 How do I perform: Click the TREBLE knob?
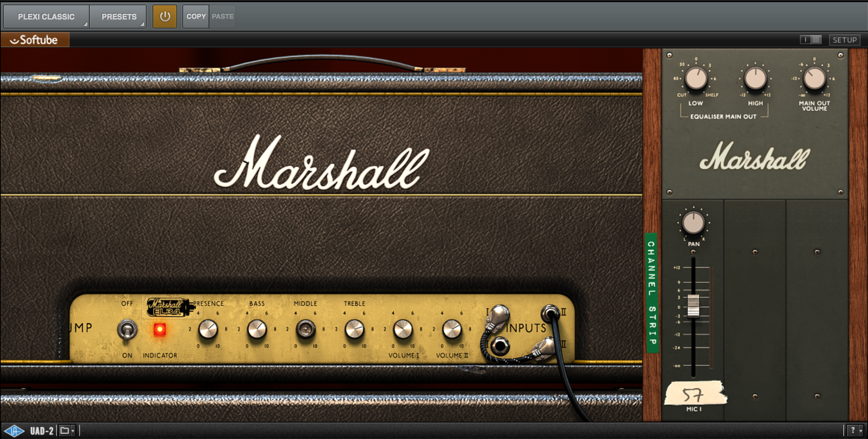point(354,329)
